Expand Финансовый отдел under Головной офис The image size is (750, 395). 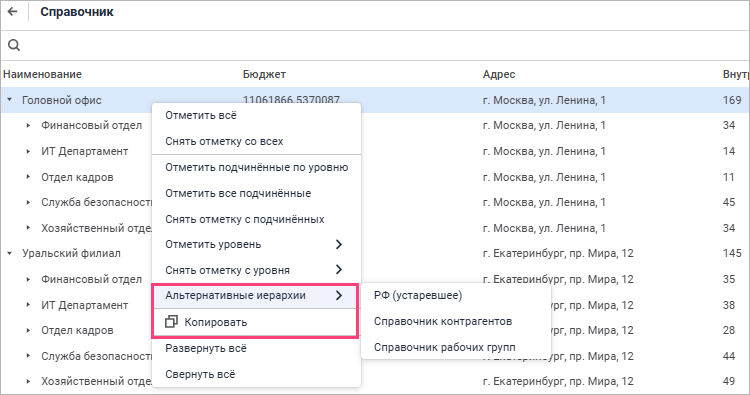[x=28, y=125]
